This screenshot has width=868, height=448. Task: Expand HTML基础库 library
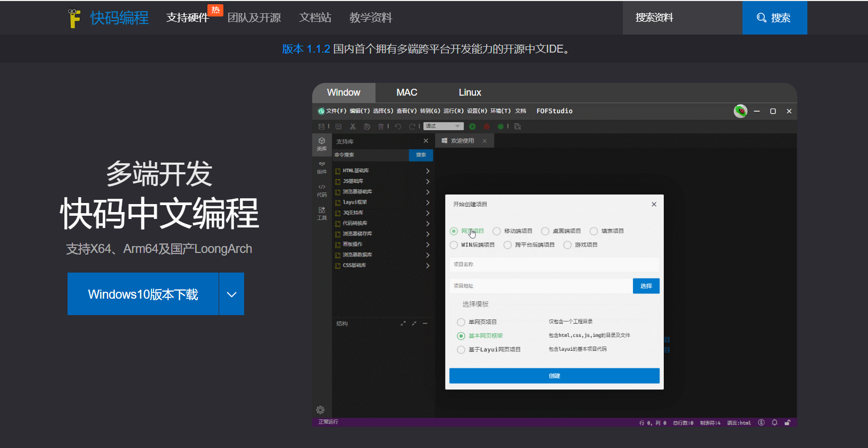tap(428, 171)
